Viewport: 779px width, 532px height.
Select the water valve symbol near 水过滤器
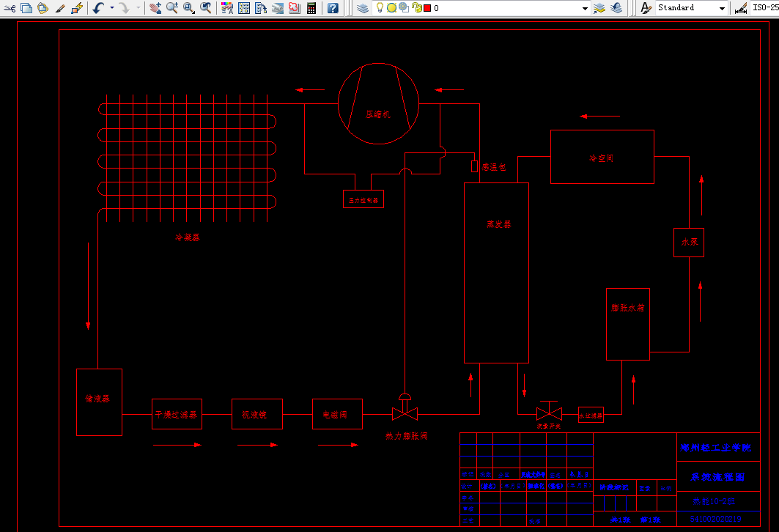tap(549, 411)
